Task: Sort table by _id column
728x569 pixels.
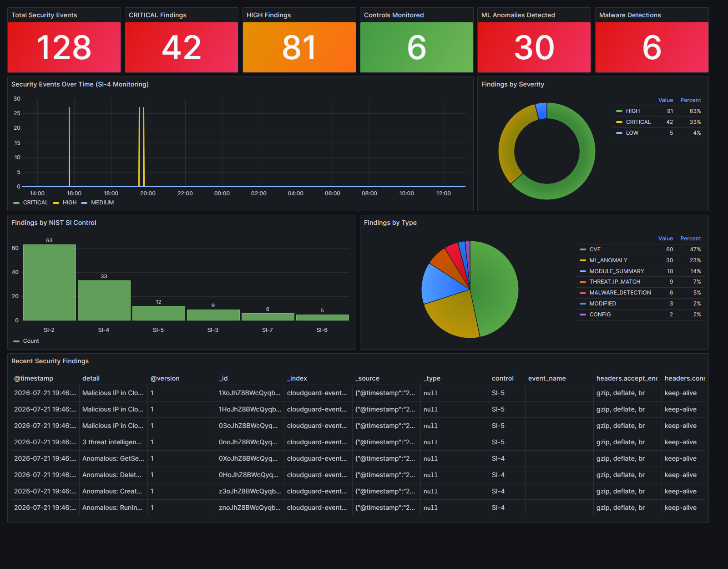Action: coord(223,378)
